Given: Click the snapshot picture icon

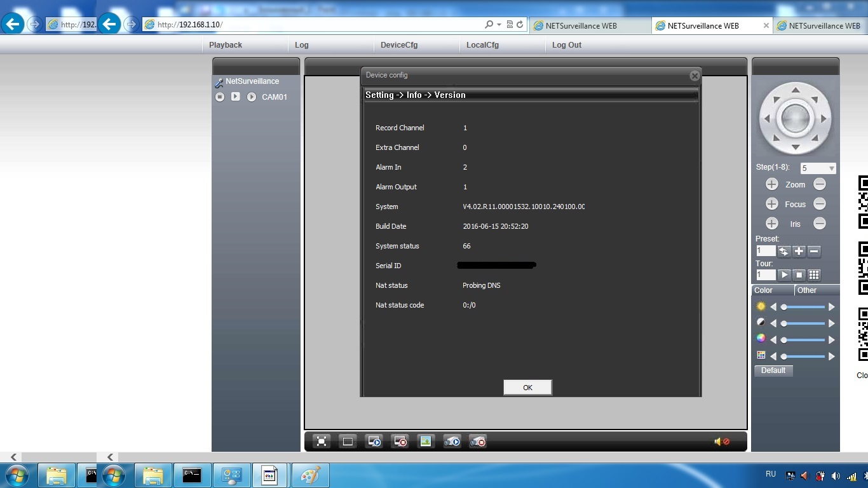Looking at the screenshot, I should 426,442.
